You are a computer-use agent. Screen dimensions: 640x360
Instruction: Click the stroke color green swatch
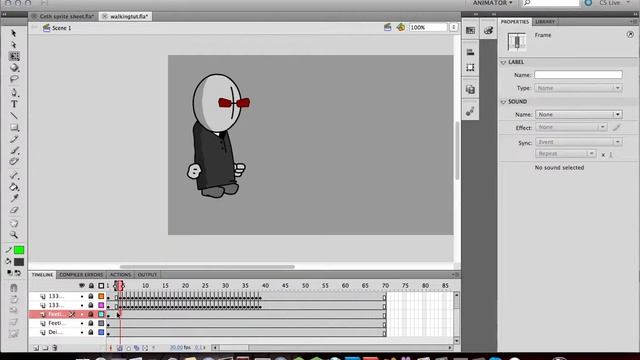pos(19,250)
